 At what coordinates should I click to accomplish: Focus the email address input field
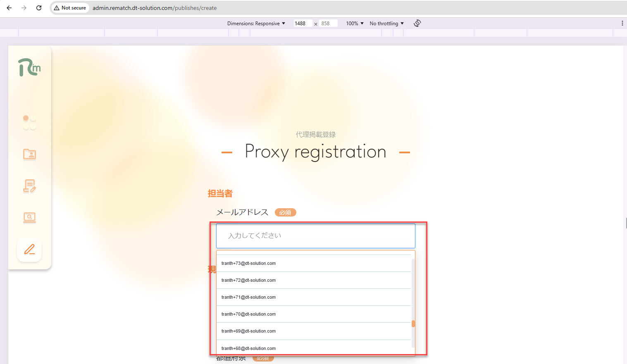tap(315, 236)
